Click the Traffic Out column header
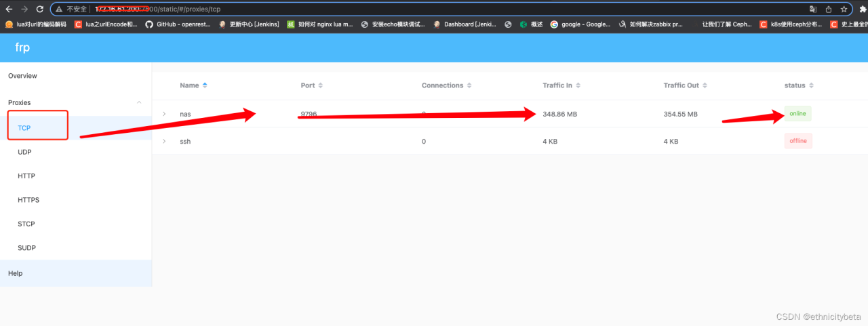This screenshot has height=326, width=868. 681,85
